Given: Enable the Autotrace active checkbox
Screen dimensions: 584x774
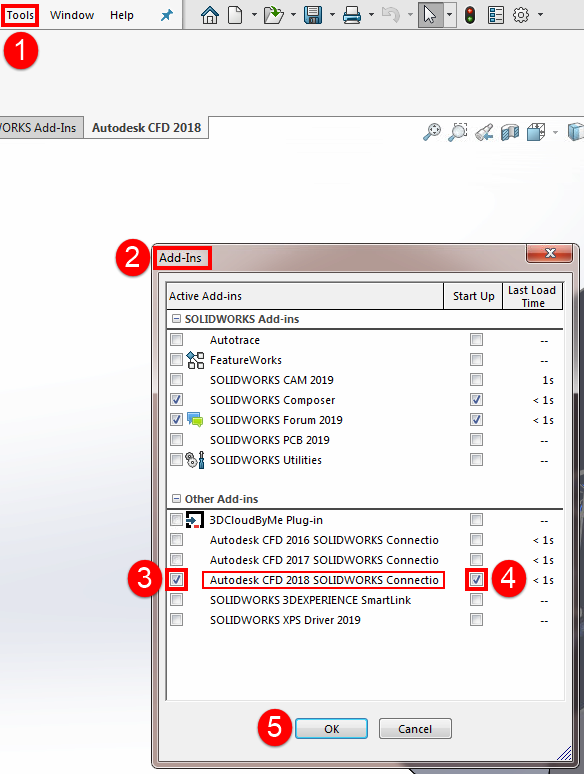Looking at the screenshot, I should click(176, 340).
